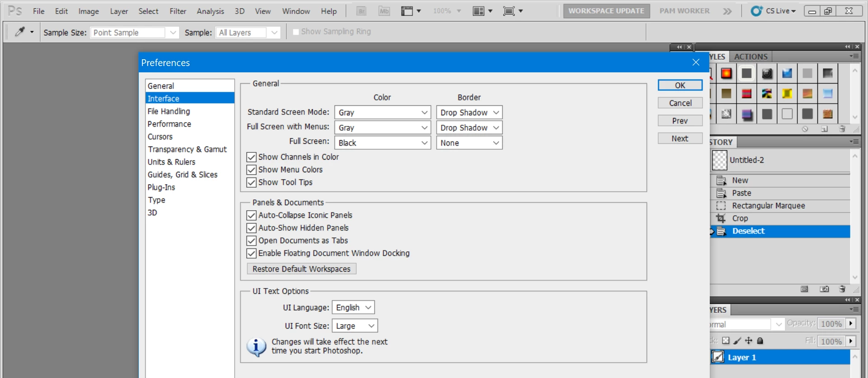Open the Sample Size dropdown
This screenshot has width=868, height=378.
coord(135,33)
